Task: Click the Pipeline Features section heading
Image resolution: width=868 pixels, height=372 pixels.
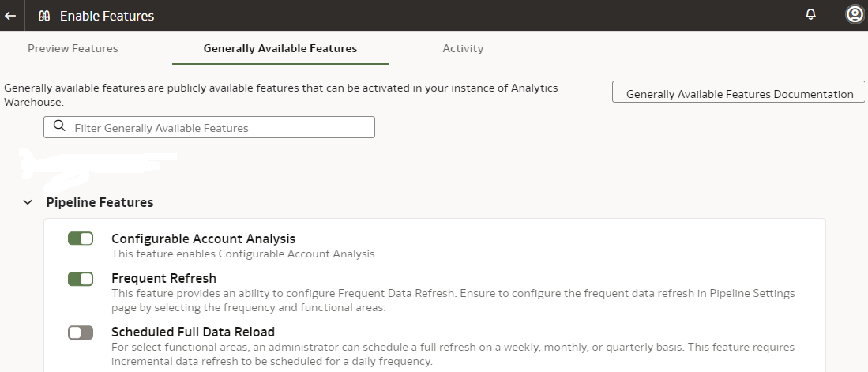Action: tap(100, 203)
